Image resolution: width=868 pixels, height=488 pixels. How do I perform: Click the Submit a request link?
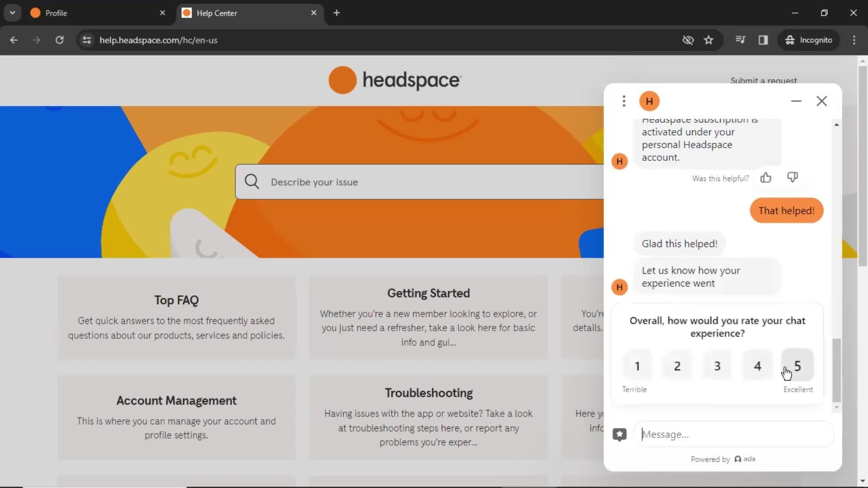coord(764,80)
